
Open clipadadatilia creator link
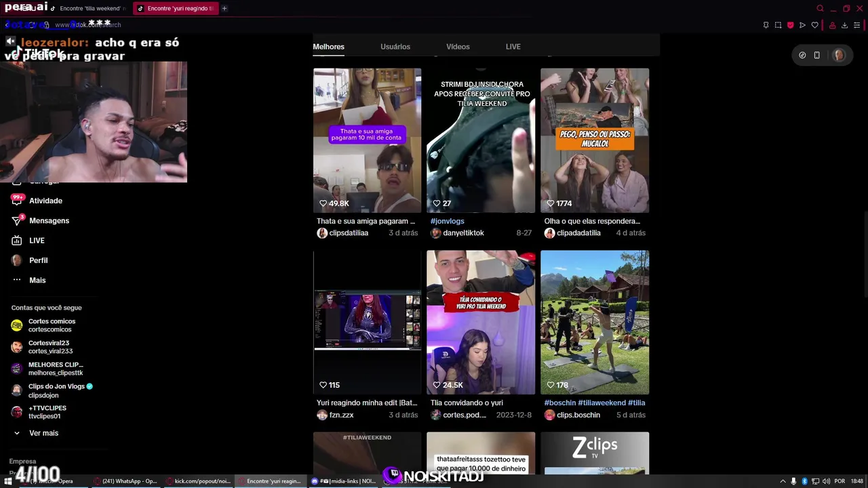[x=578, y=233]
